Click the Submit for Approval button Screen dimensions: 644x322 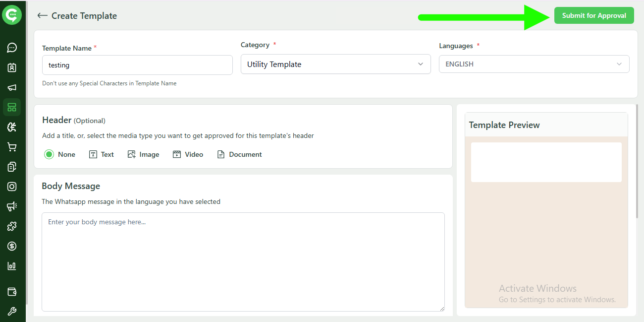pos(593,15)
